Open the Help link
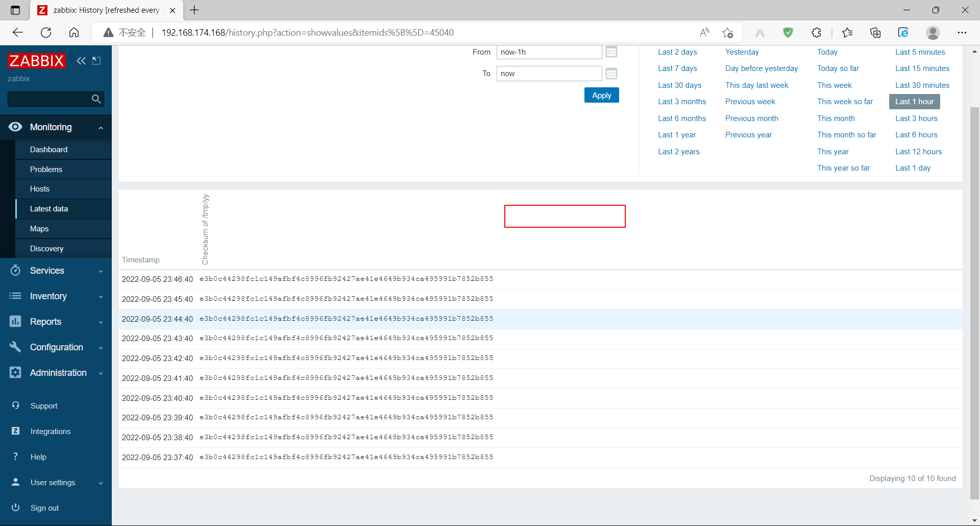980x526 pixels. point(38,457)
